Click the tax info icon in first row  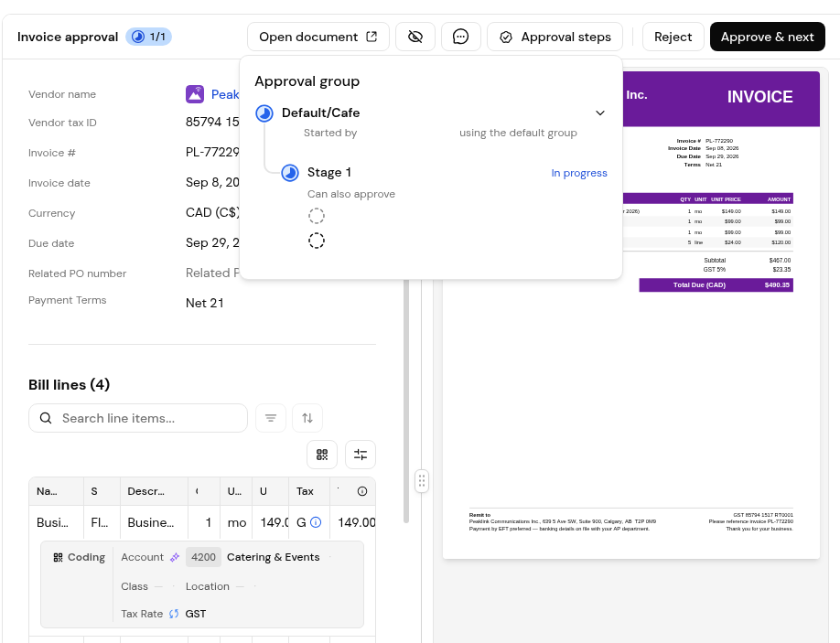(316, 522)
